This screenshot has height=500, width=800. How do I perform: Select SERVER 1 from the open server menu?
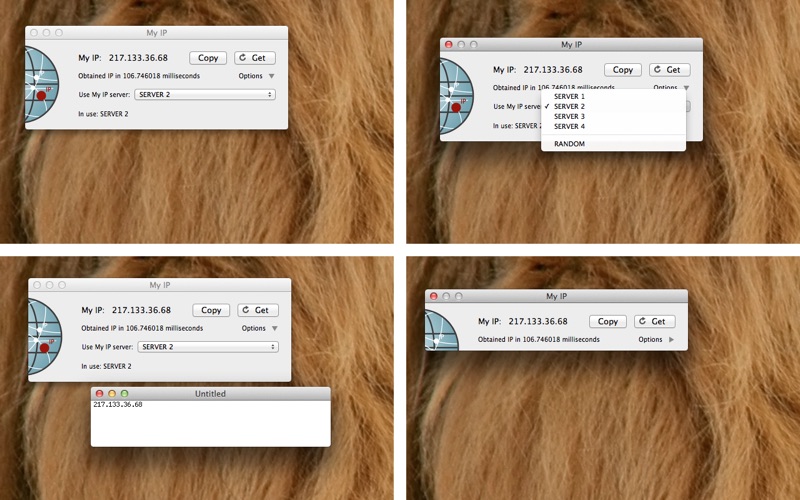click(569, 96)
